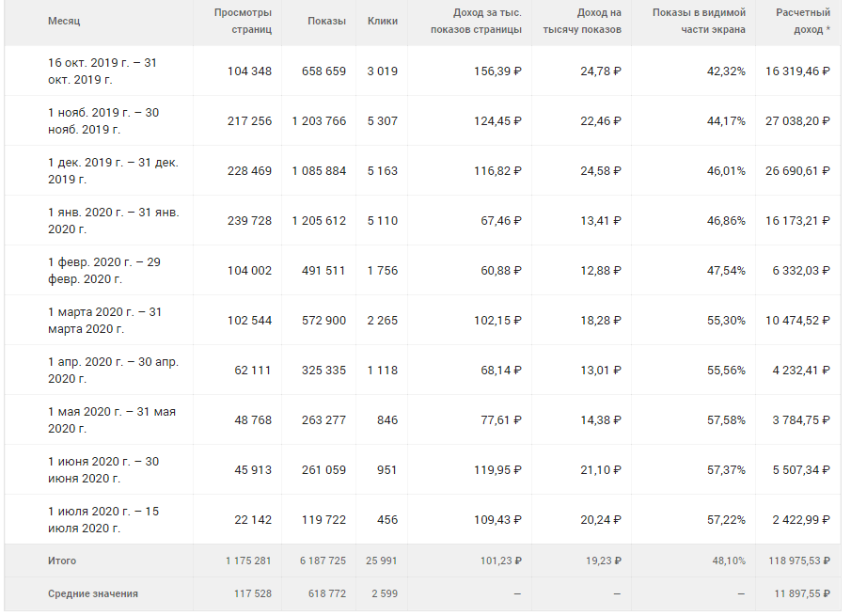Sort by Показы в видимой части экрана

click(x=699, y=21)
